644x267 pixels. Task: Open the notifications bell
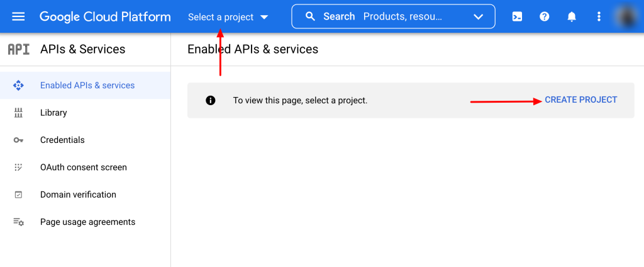click(572, 16)
